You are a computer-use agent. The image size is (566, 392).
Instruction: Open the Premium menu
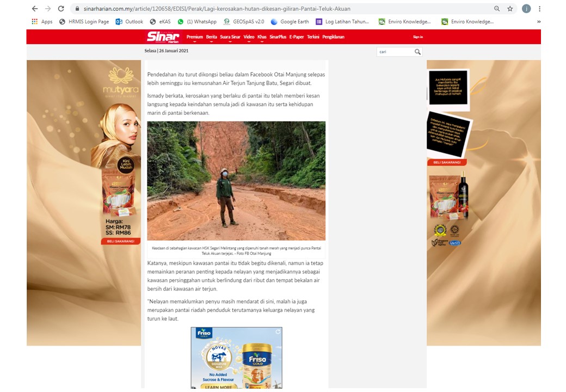tap(195, 37)
